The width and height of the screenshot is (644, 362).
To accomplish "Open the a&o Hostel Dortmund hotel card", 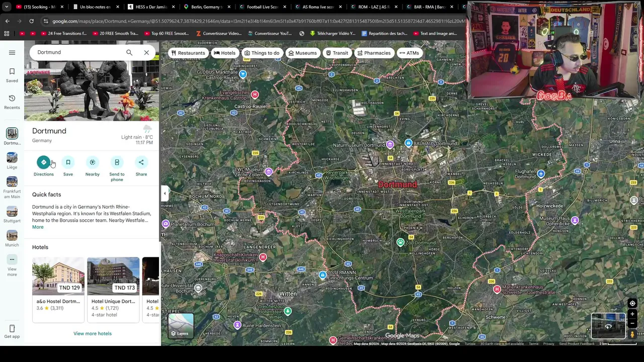I will tap(58, 289).
